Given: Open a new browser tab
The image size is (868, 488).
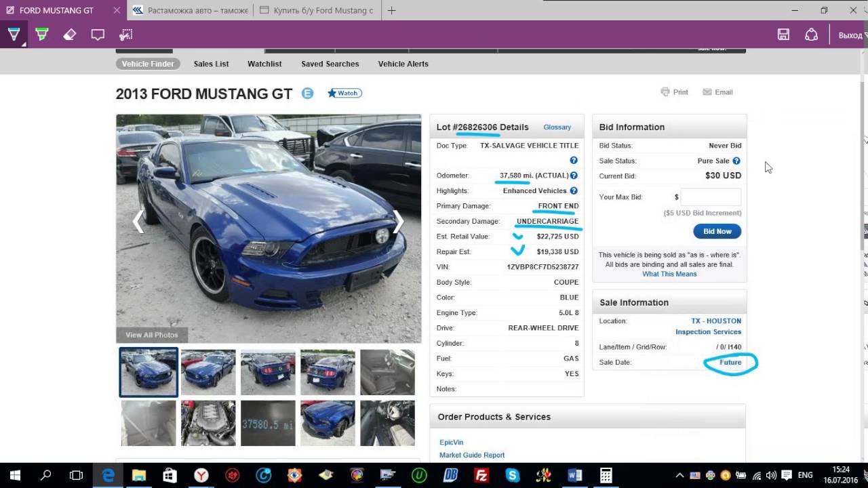Looking at the screenshot, I should pos(391,10).
